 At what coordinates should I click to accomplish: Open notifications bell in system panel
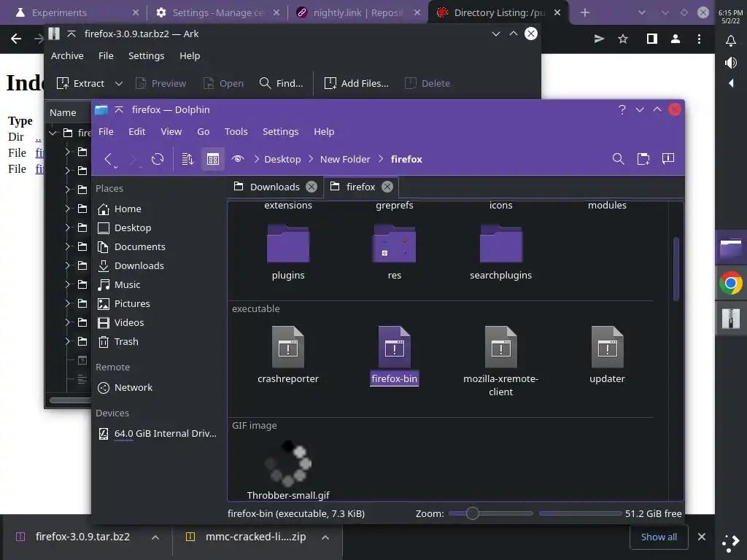point(731,41)
